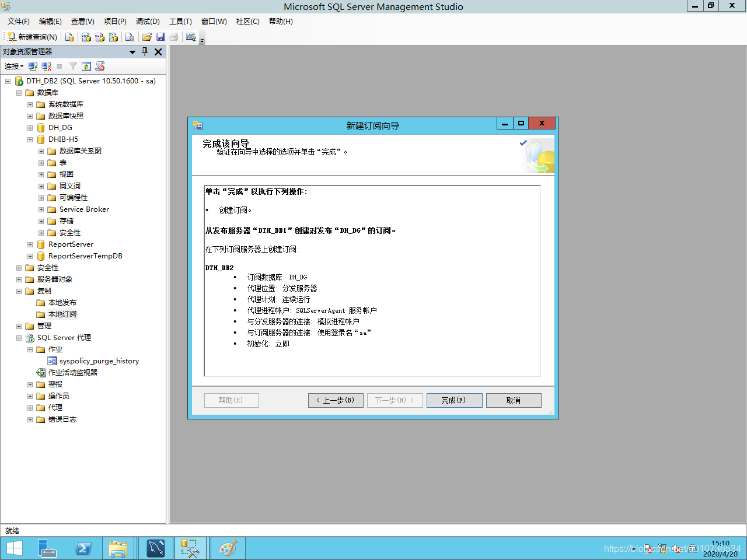Toggle the Object Explorer auto-hide pin
This screenshot has width=747, height=560.
pyautogui.click(x=145, y=51)
